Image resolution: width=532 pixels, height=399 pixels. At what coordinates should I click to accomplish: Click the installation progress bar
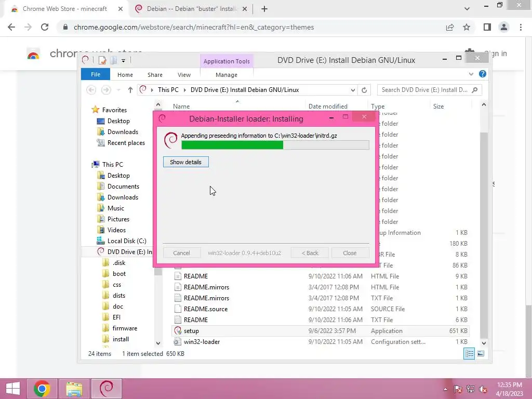click(x=275, y=145)
